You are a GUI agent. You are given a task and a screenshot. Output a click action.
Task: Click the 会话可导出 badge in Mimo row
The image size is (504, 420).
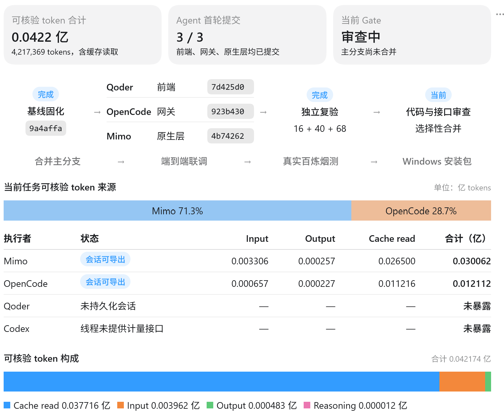pyautogui.click(x=105, y=259)
